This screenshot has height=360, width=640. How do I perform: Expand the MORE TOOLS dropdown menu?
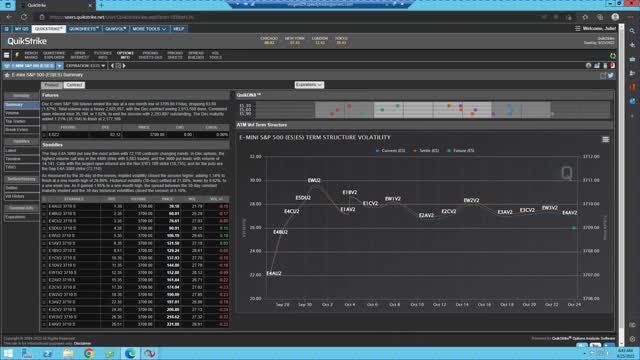[x=149, y=29]
